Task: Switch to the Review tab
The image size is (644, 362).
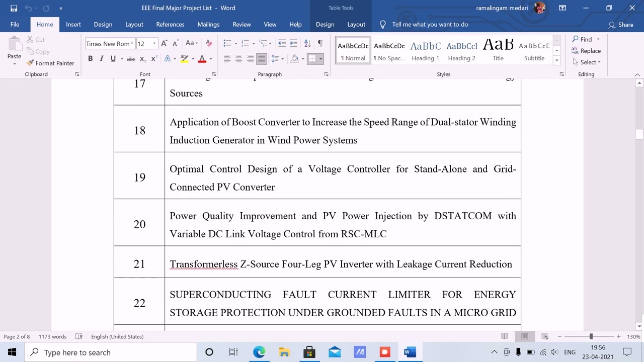Action: click(242, 24)
